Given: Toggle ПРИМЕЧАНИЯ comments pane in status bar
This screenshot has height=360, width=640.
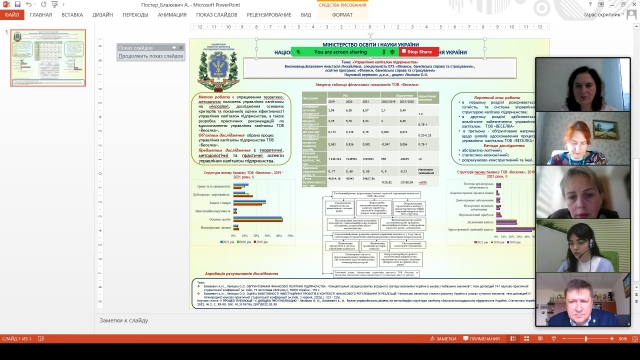Looking at the screenshot, I should [x=482, y=339].
